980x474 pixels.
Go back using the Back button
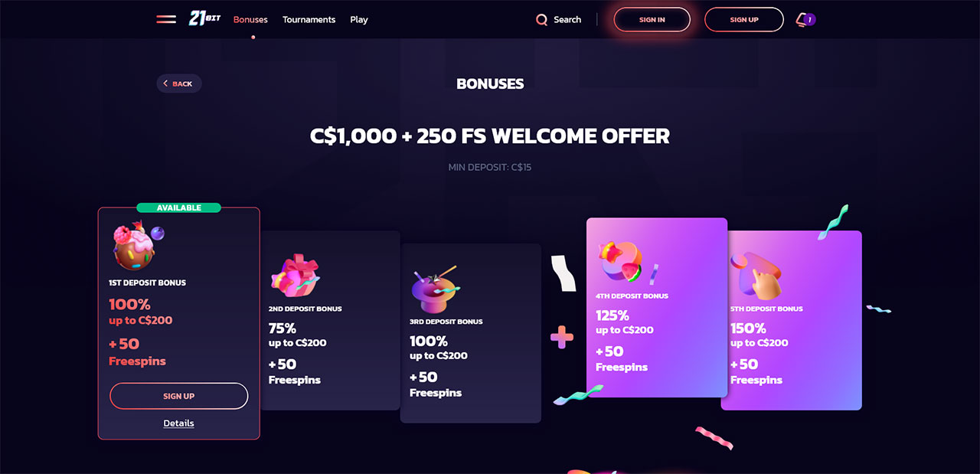point(179,83)
